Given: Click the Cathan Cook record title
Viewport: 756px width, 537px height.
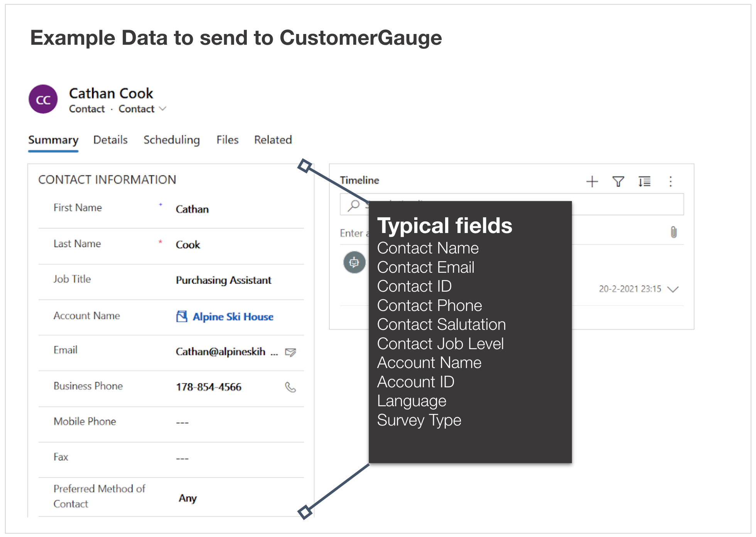Looking at the screenshot, I should click(x=111, y=93).
